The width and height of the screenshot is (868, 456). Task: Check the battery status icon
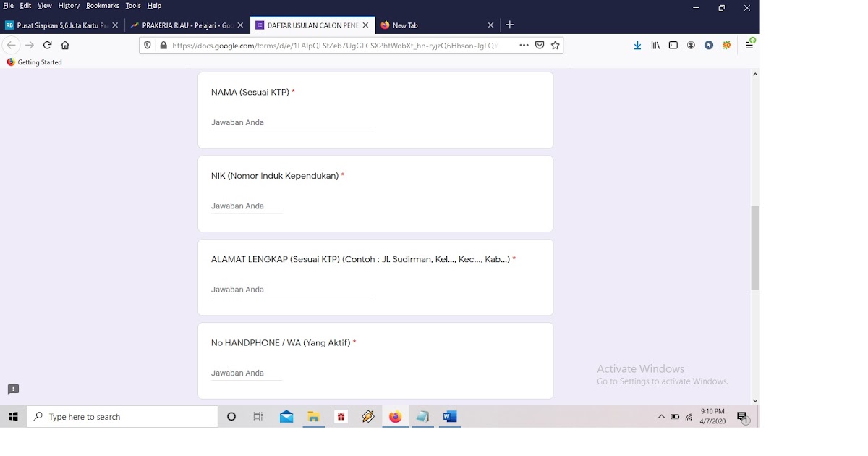tap(675, 417)
